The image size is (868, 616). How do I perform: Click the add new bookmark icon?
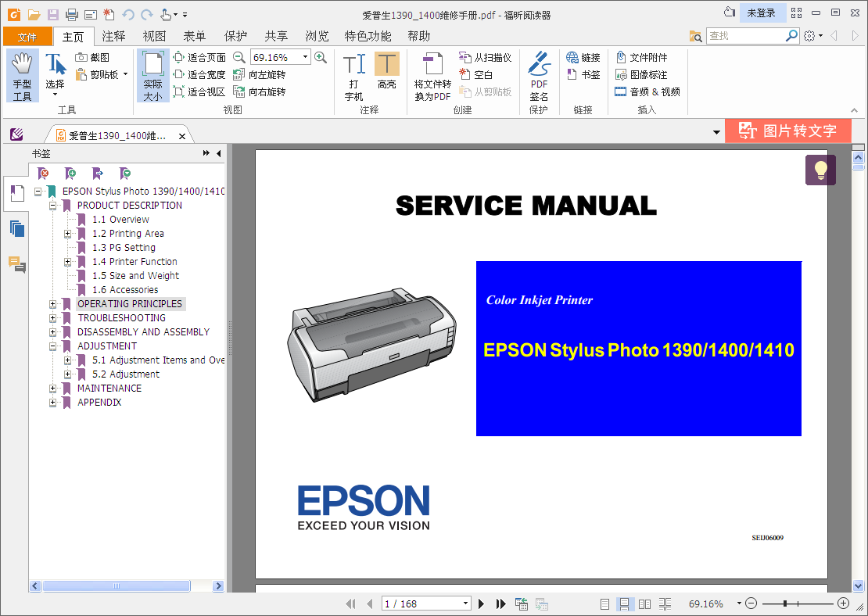point(70,174)
